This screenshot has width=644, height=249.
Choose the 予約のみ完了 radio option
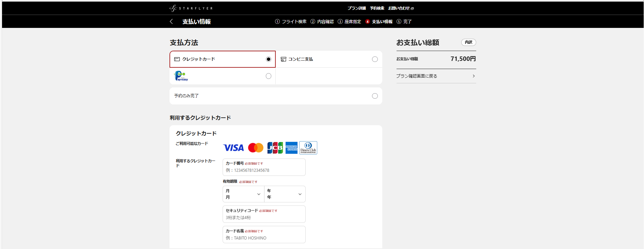pyautogui.click(x=375, y=96)
